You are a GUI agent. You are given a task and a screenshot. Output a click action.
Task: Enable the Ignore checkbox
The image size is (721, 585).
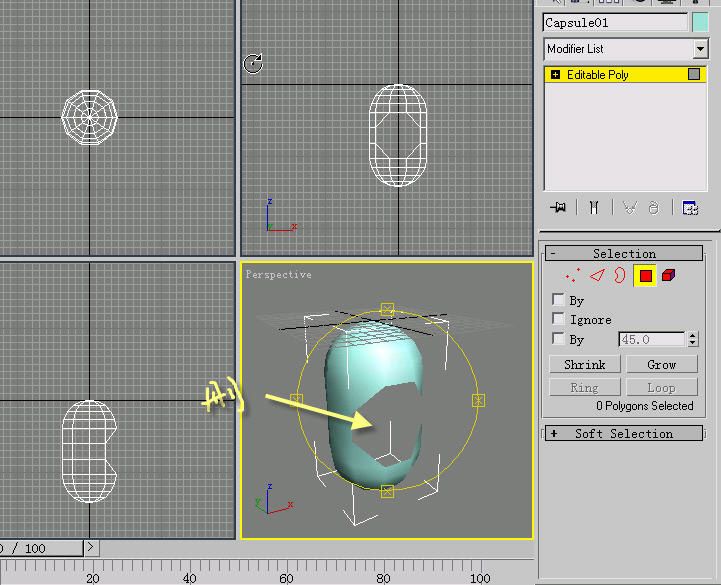click(x=558, y=319)
